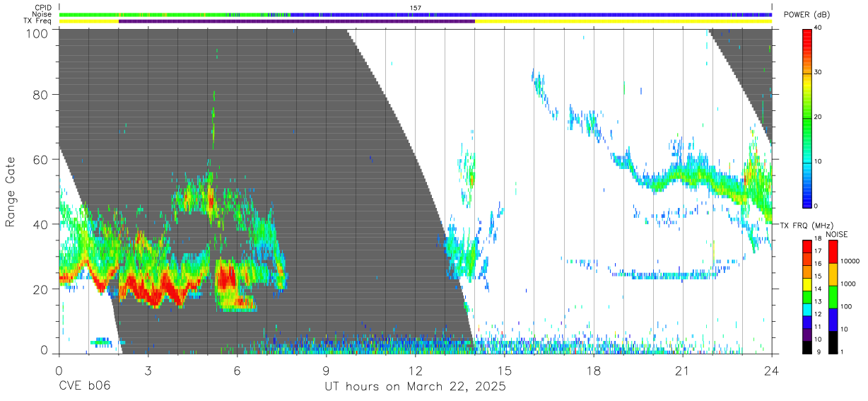Click the purple segment of TX Freq bar
Image resolution: width=868 pixels, height=401 pixels.
pyautogui.click(x=297, y=21)
